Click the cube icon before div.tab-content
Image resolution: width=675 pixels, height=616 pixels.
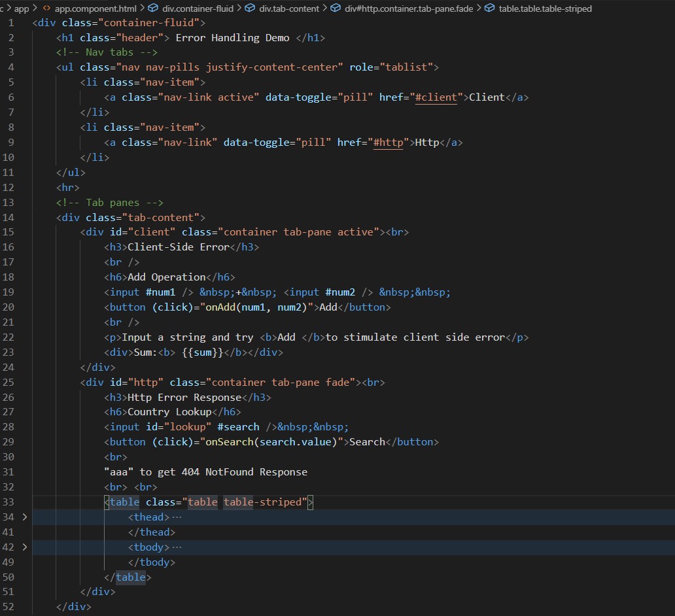point(251,9)
